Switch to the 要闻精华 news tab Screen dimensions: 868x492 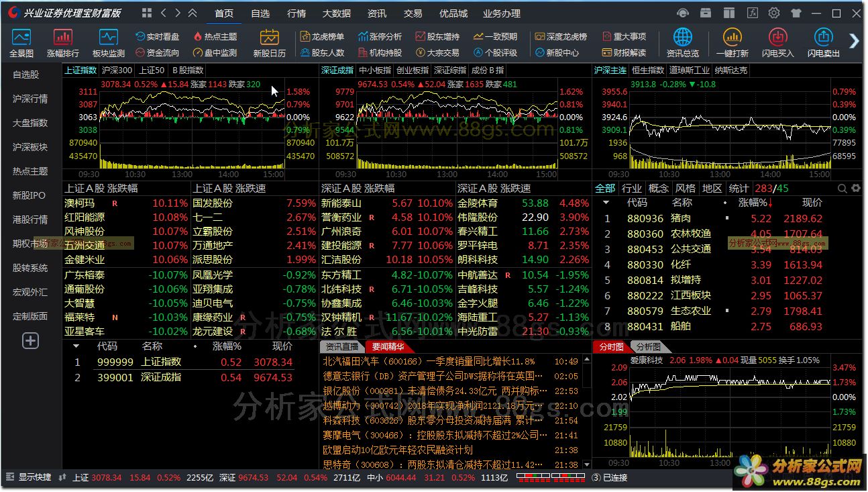388,346
